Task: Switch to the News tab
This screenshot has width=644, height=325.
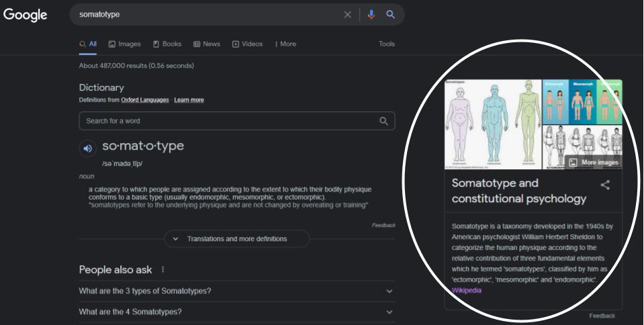Action: coord(207,44)
